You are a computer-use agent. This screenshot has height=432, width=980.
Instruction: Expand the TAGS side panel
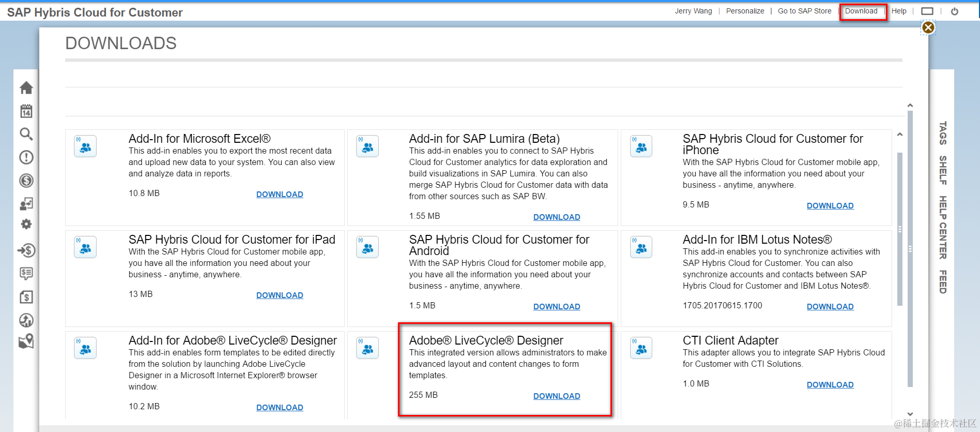coord(943,133)
